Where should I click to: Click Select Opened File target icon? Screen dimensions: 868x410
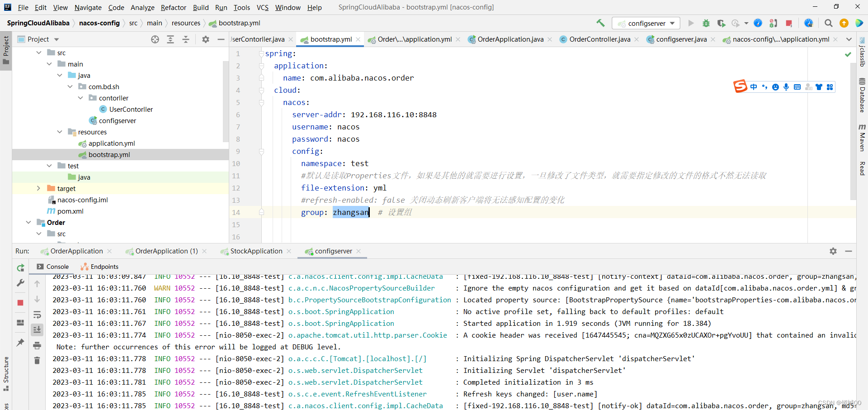[155, 39]
